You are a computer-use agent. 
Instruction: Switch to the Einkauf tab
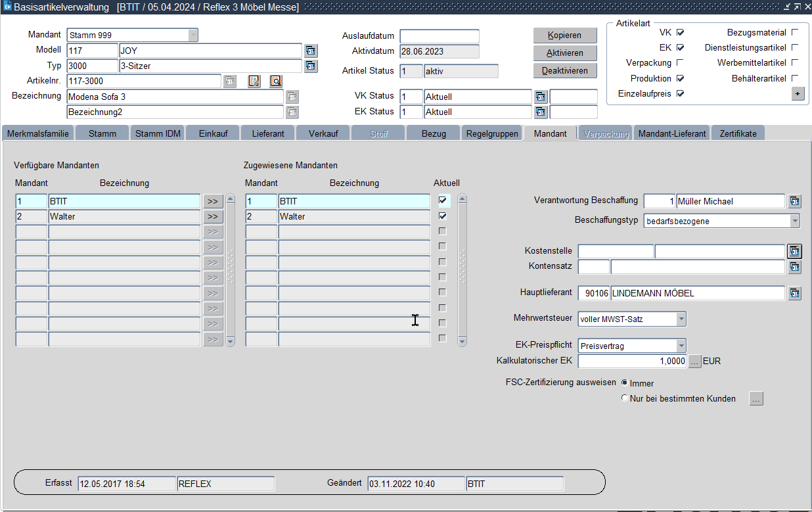213,133
